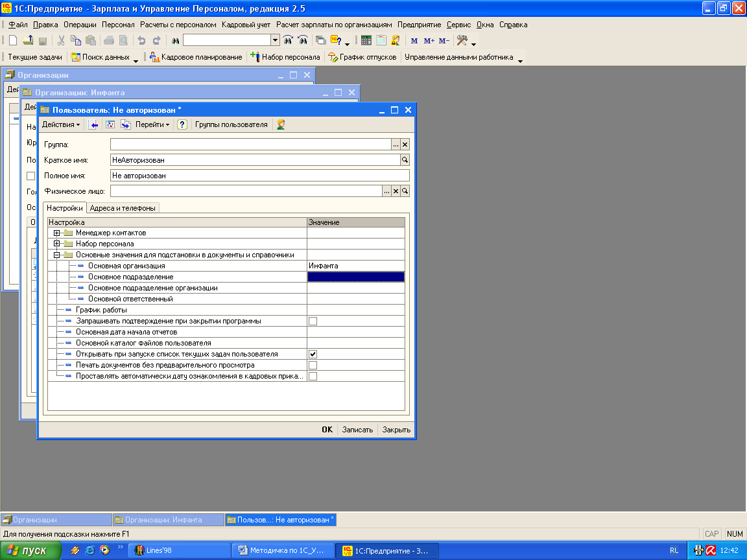Viewport: 747px width, 560px height.
Task: Click the Copy icon in main toolbar
Action: 75,40
